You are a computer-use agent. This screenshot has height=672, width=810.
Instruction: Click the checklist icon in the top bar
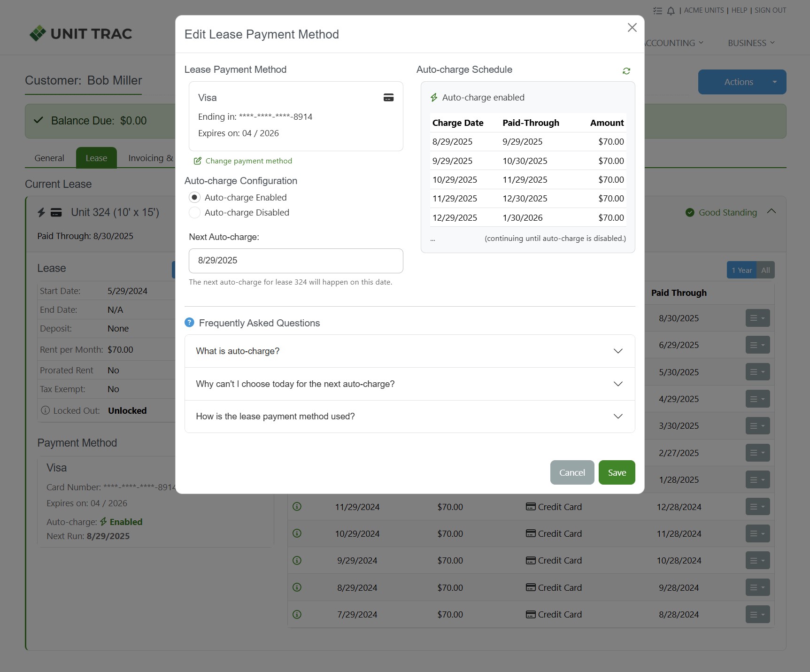pyautogui.click(x=657, y=10)
